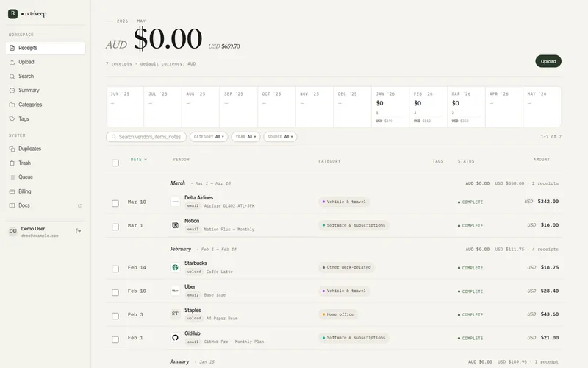
Task: Click the Demo User name
Action: click(33, 229)
